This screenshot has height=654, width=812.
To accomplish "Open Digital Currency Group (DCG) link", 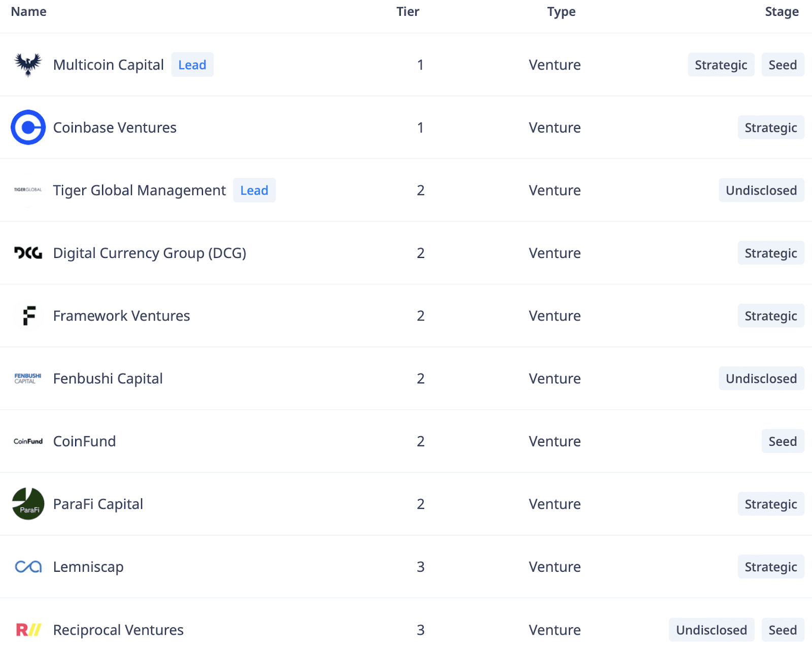I will (x=150, y=253).
